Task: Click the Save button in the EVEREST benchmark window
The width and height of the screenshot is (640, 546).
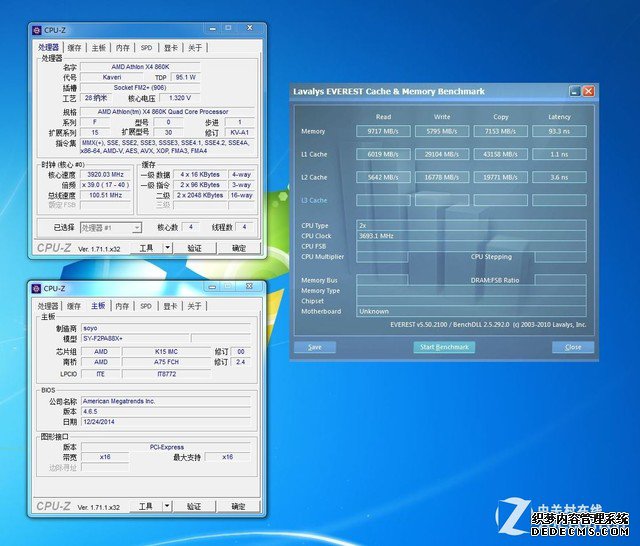Action: (315, 347)
